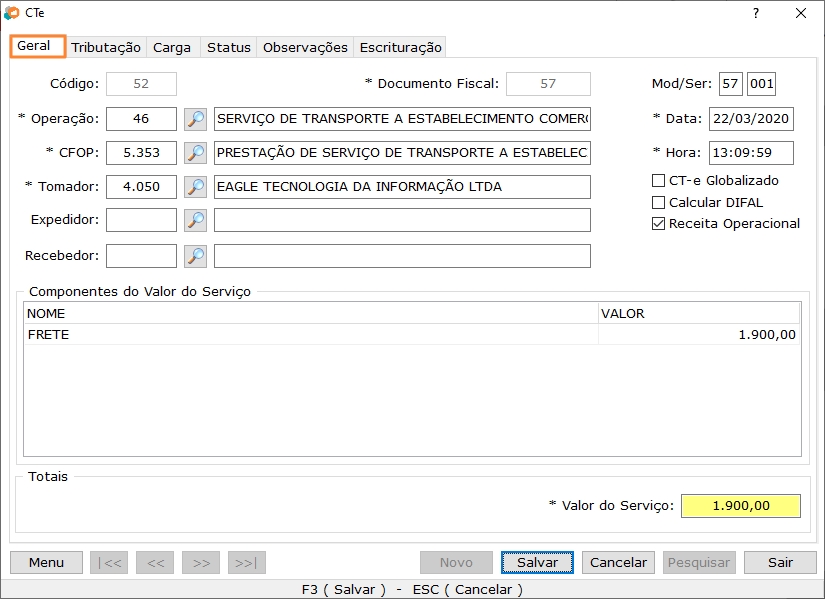The width and height of the screenshot is (825, 599).
Task: Select the FRETE row in the components table
Action: click(x=300, y=335)
